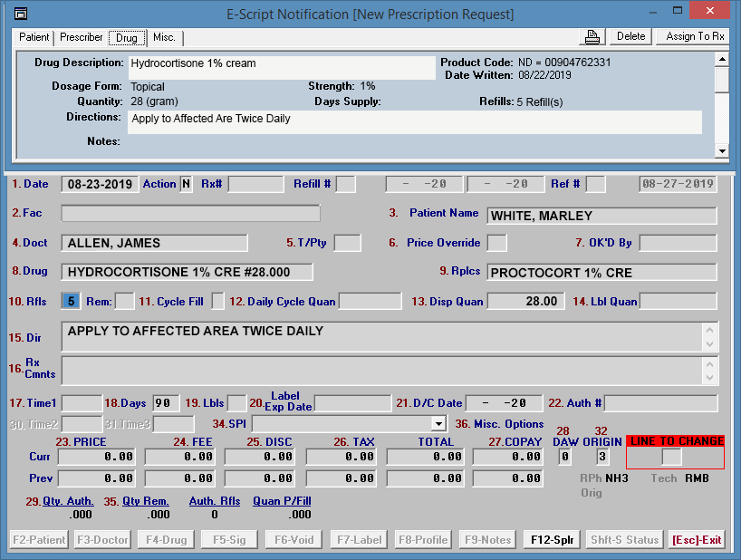The image size is (741, 560).
Task: Select the Misc. tab
Action: (164, 38)
